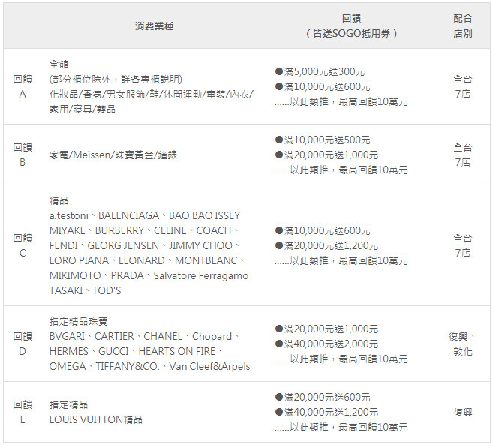Select the 回饋 A row label
Image resolution: width=493 pixels, height=448 pixels.
23,86
